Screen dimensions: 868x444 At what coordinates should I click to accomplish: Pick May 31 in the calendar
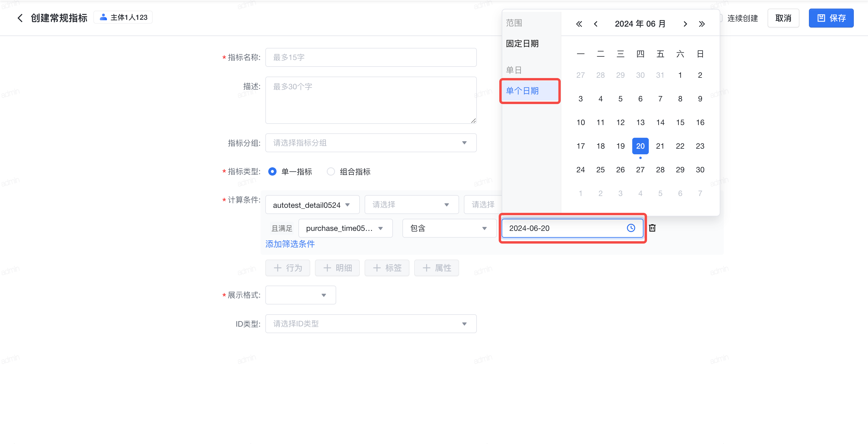[x=660, y=75]
